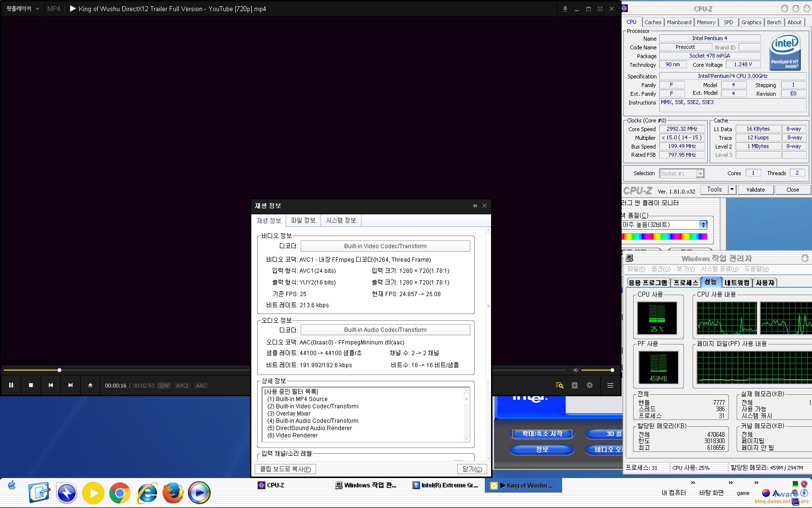Viewport: 812px width, 508px height.
Task: Open the playlist panel icon
Action: [x=575, y=386]
